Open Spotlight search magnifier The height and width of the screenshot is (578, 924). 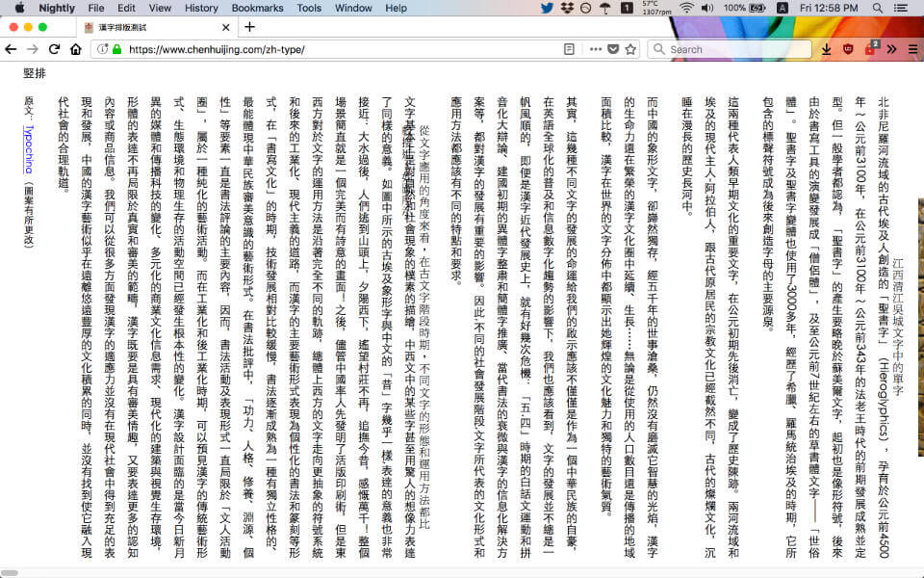[878, 9]
